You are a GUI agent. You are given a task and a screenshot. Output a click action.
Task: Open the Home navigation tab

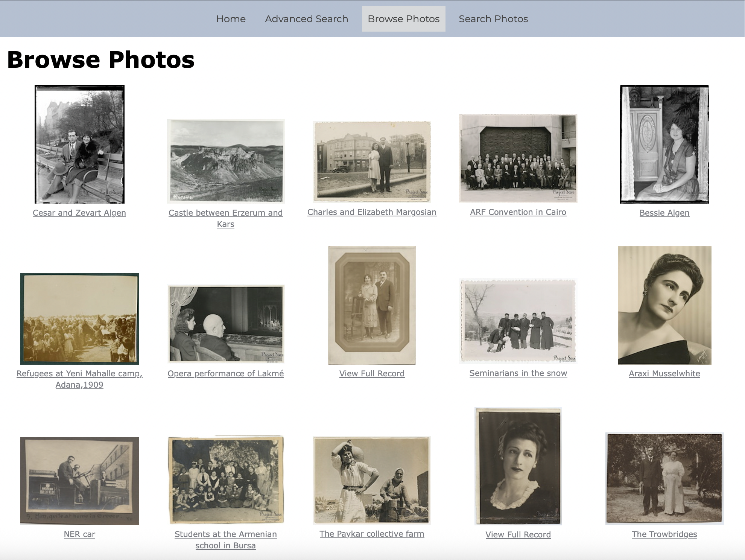point(231,19)
